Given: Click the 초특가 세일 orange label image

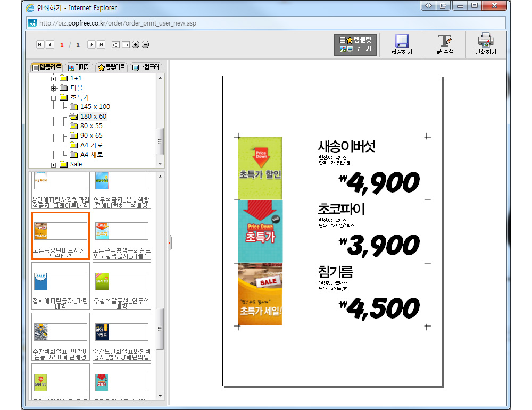Looking at the screenshot, I should [x=260, y=294].
